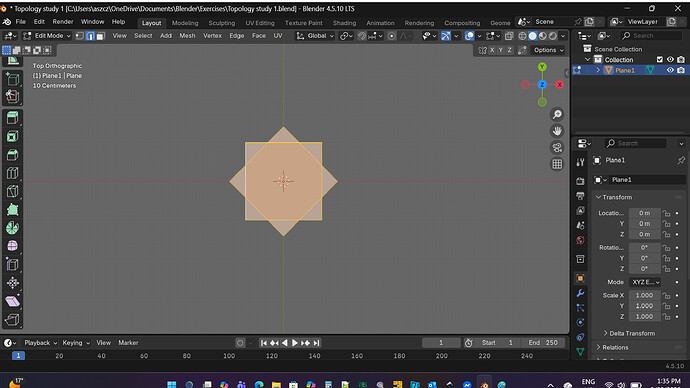Screen dimensions: 690x388
Task: Select the Add Cube tool
Action: click(x=12, y=79)
